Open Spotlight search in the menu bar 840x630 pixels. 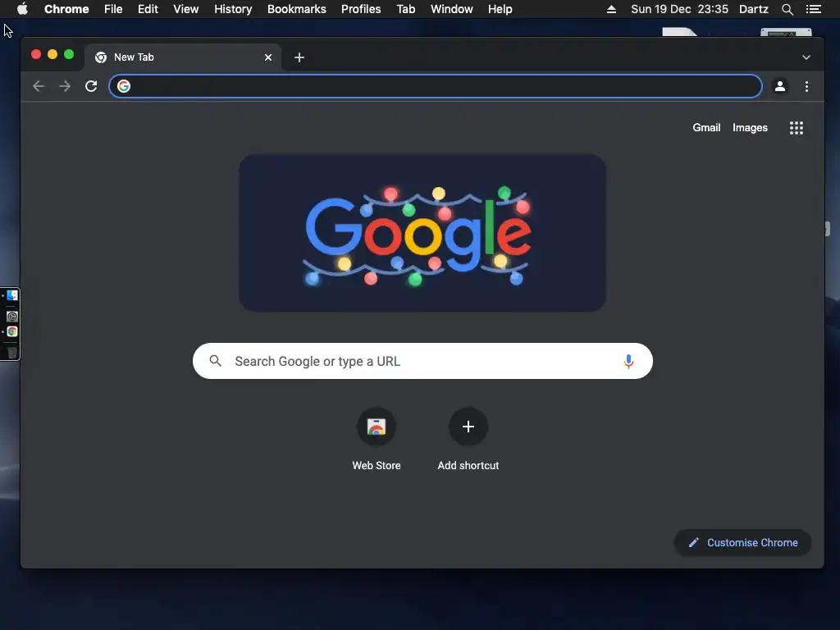(787, 9)
